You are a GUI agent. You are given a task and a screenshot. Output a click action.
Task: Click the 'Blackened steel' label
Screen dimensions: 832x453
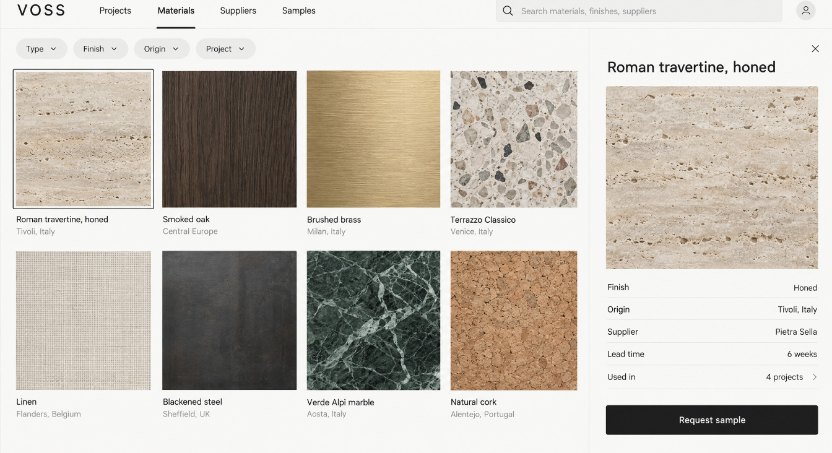(192, 402)
